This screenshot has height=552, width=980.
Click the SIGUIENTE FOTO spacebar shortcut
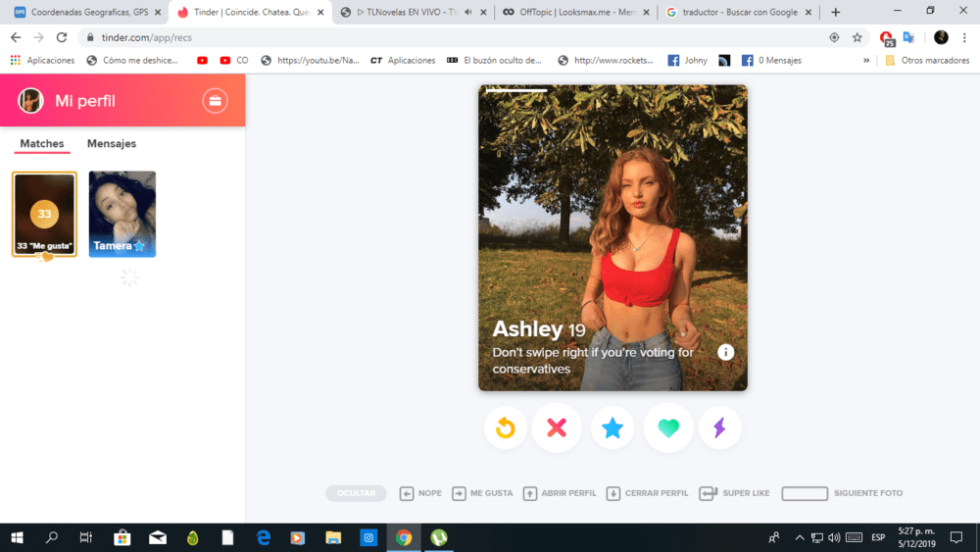(x=842, y=493)
